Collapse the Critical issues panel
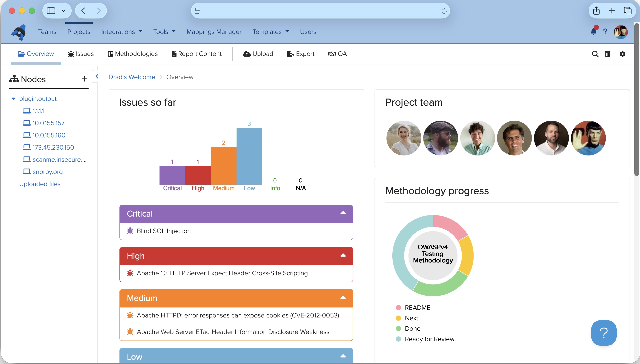Viewport: 640px width, 364px height. [x=343, y=213]
